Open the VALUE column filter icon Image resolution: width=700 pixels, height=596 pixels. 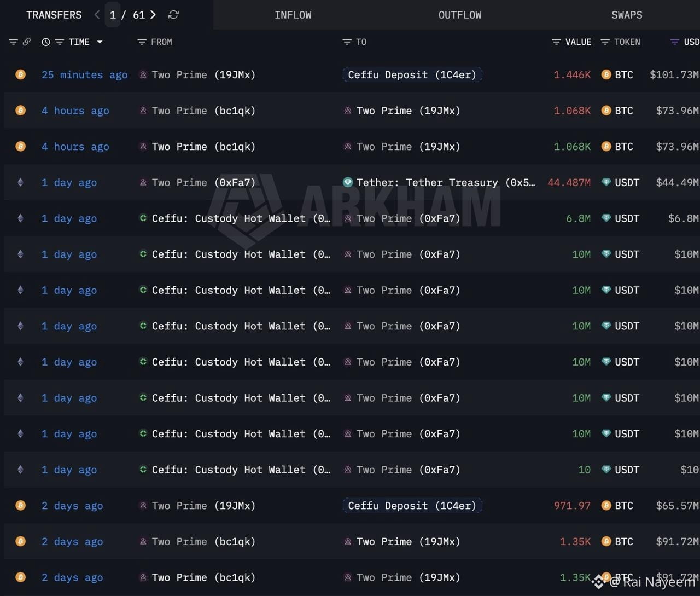(556, 42)
